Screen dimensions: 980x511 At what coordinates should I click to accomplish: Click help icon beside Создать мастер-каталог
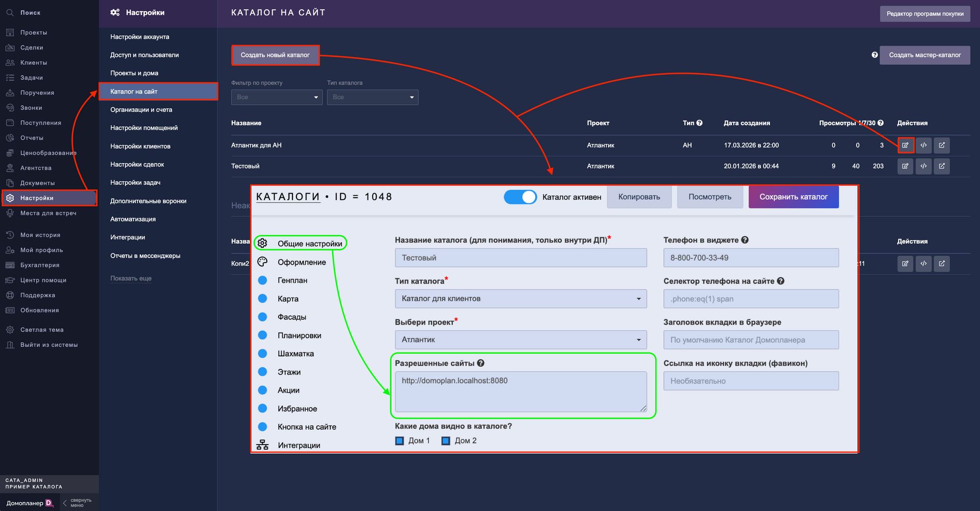pos(875,55)
